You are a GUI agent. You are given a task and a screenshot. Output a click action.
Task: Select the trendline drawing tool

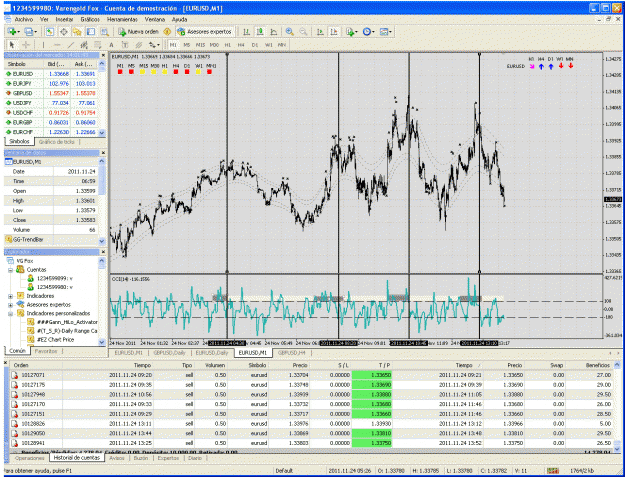point(71,45)
